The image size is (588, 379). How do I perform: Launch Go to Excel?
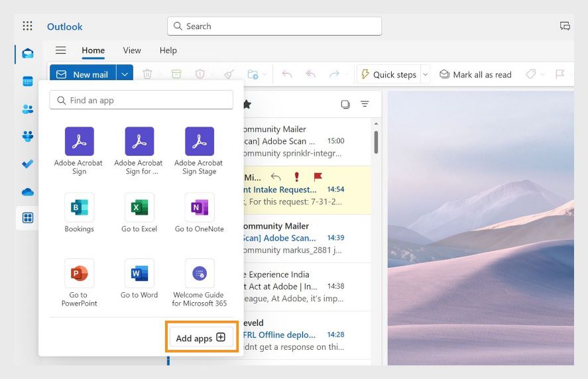139,213
